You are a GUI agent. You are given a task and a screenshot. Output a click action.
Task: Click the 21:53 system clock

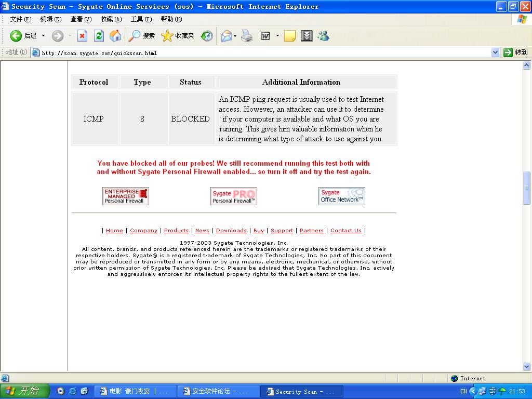tap(517, 391)
